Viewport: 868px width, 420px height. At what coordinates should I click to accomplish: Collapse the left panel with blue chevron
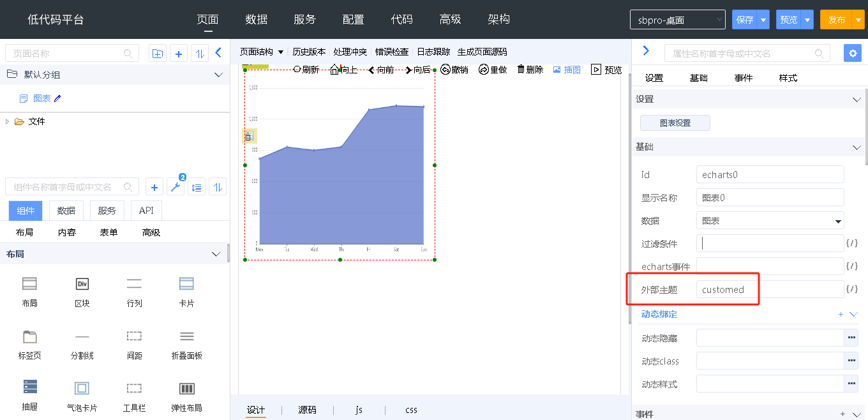pos(218,53)
